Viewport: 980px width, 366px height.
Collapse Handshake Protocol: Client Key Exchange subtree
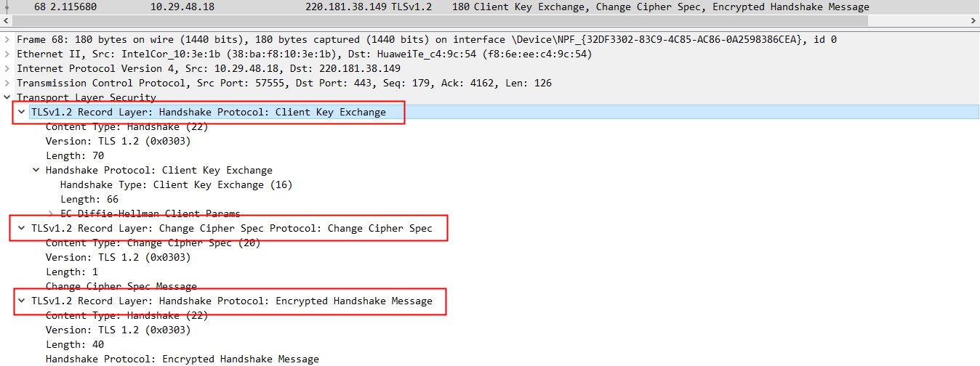pos(36,170)
